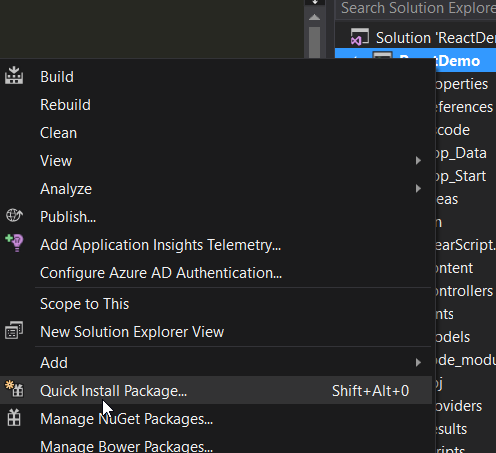Click the Search Solution Explorer field
This screenshot has height=453, width=496.
416,9
